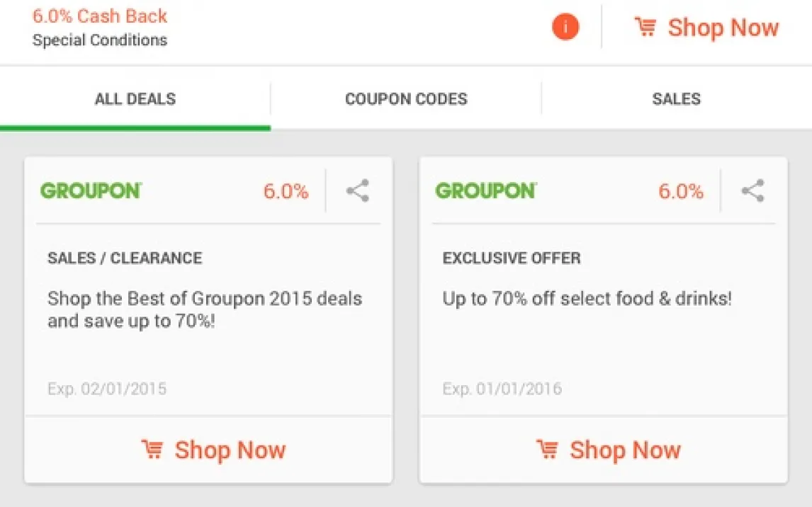Tap 6.0% Cash Back header text
This screenshot has height=507, width=812.
[100, 16]
